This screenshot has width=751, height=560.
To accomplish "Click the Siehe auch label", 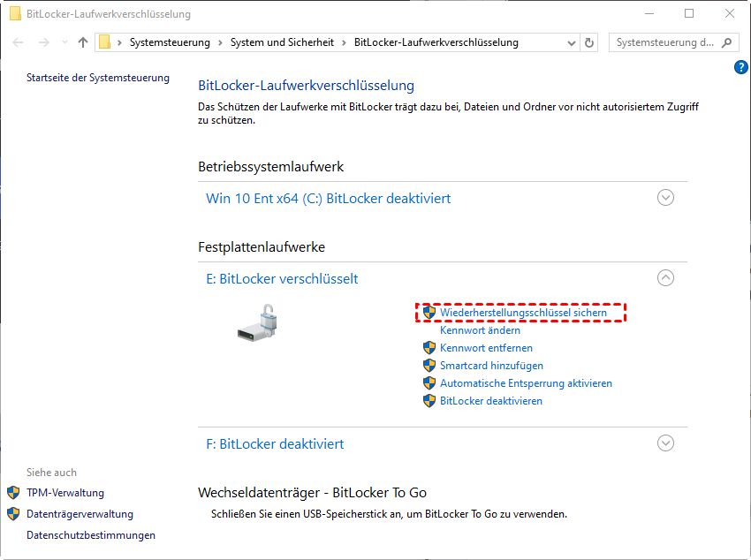I will click(x=51, y=473).
